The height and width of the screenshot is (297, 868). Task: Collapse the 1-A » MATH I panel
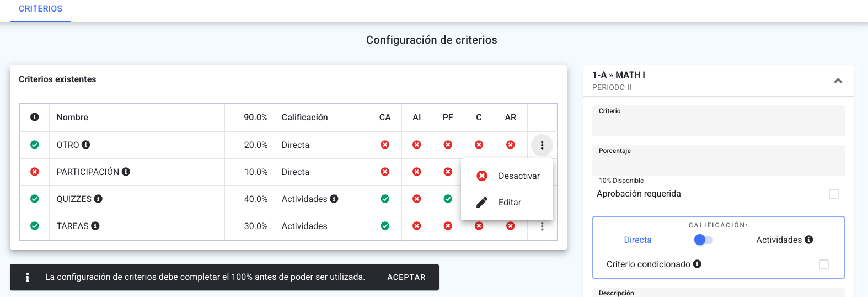tap(838, 81)
